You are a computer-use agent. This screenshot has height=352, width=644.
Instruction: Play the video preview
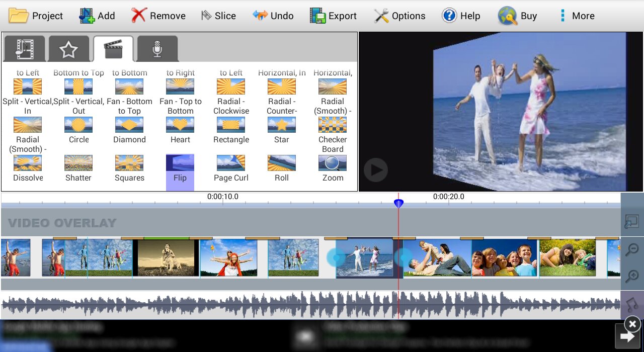coord(375,170)
